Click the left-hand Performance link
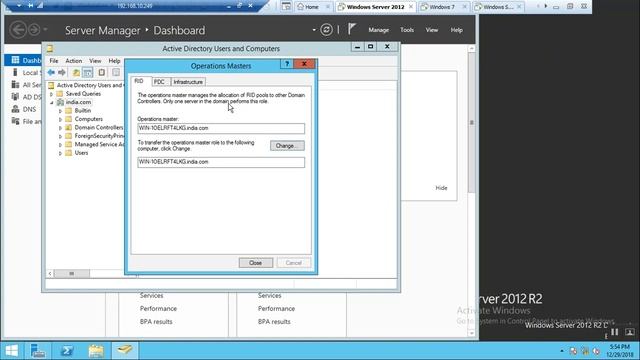 (158, 309)
